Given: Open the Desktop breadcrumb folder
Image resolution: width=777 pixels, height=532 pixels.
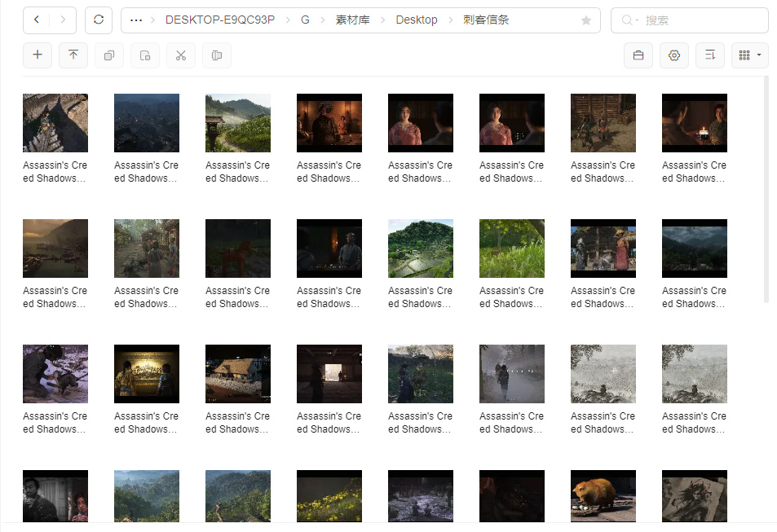Looking at the screenshot, I should [417, 20].
